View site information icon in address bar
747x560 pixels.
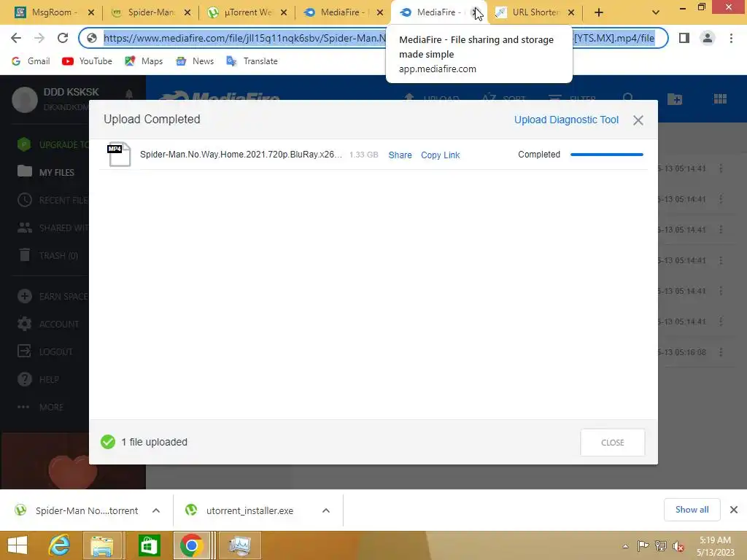(92, 38)
